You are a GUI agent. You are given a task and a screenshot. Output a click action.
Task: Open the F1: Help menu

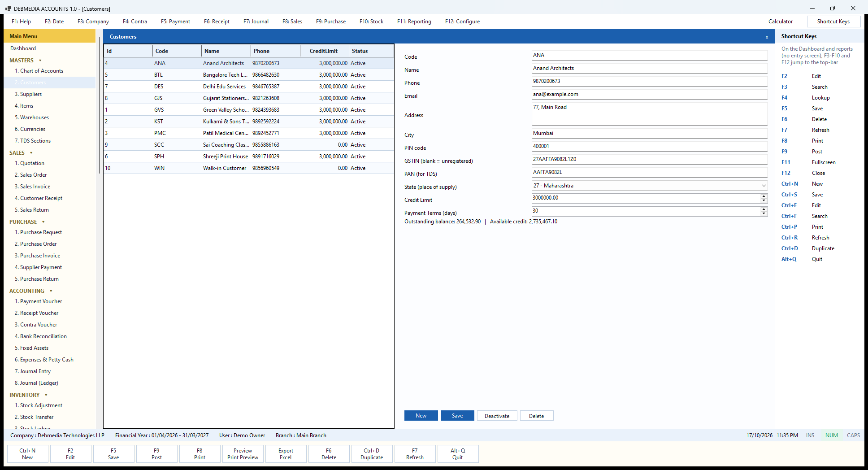pos(21,22)
